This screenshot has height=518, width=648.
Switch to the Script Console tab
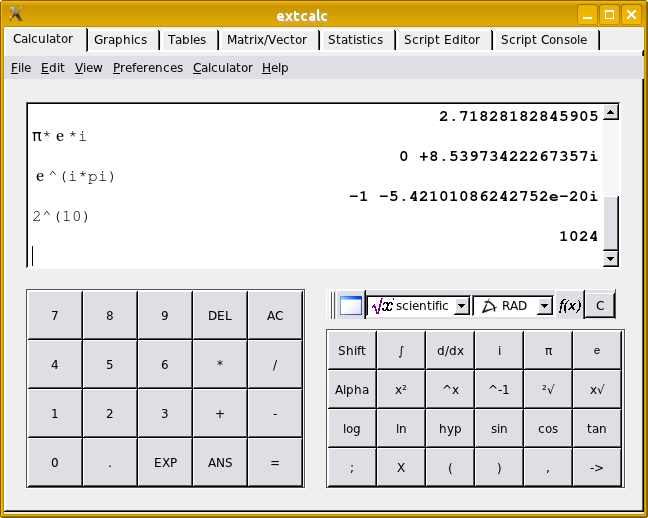coord(544,40)
